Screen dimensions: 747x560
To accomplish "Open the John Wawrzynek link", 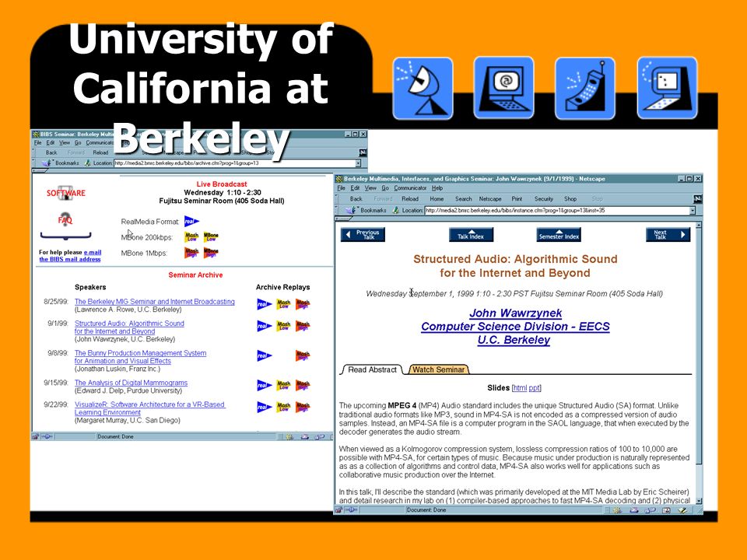I will pos(515,313).
